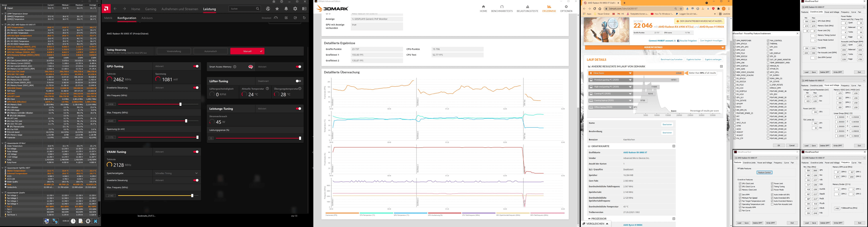Screen dimensions: 868x227
Task: Go back in Radeon Software navigation
Action: 115,9
